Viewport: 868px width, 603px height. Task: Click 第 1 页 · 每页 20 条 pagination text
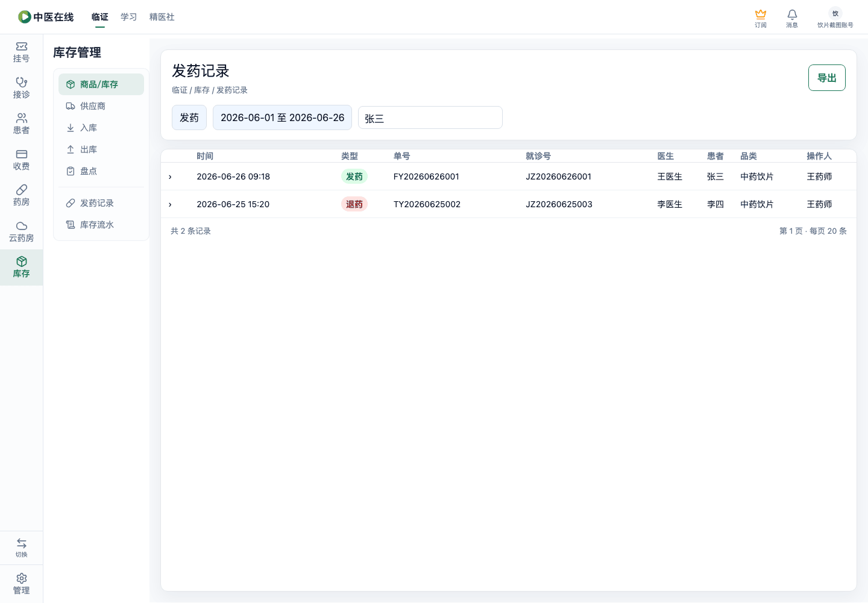(x=813, y=231)
